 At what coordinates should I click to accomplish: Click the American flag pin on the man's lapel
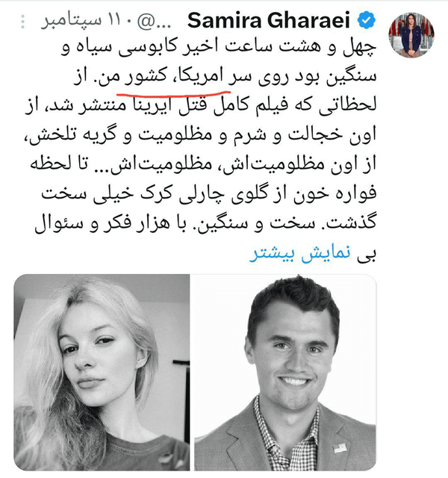click(x=340, y=449)
